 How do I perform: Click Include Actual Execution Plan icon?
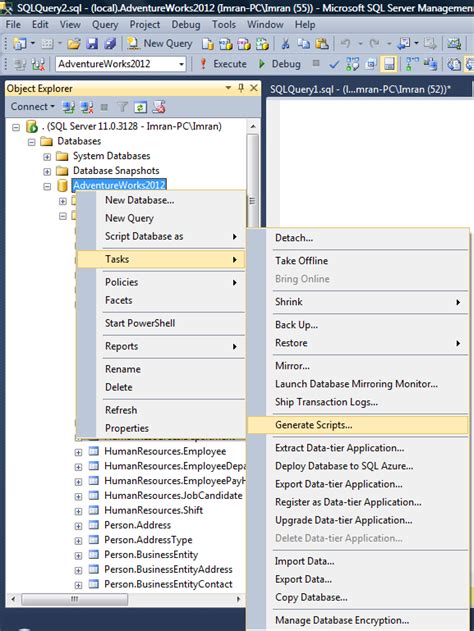click(412, 64)
